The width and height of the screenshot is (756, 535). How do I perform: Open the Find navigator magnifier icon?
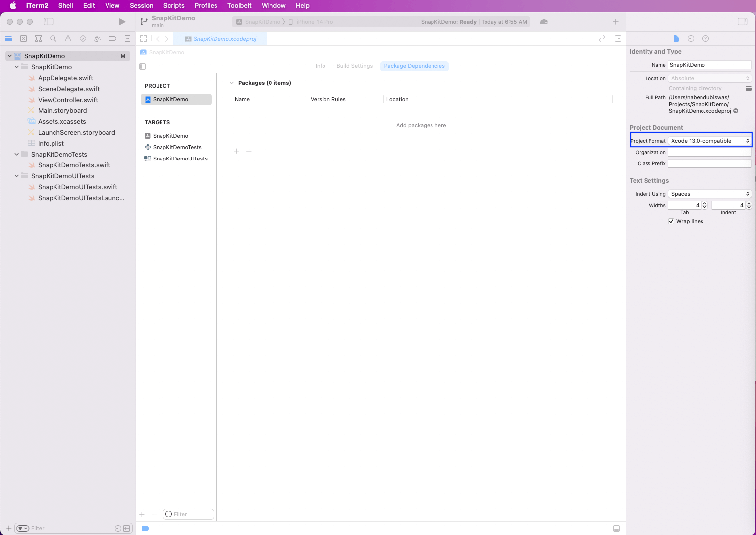pos(53,39)
